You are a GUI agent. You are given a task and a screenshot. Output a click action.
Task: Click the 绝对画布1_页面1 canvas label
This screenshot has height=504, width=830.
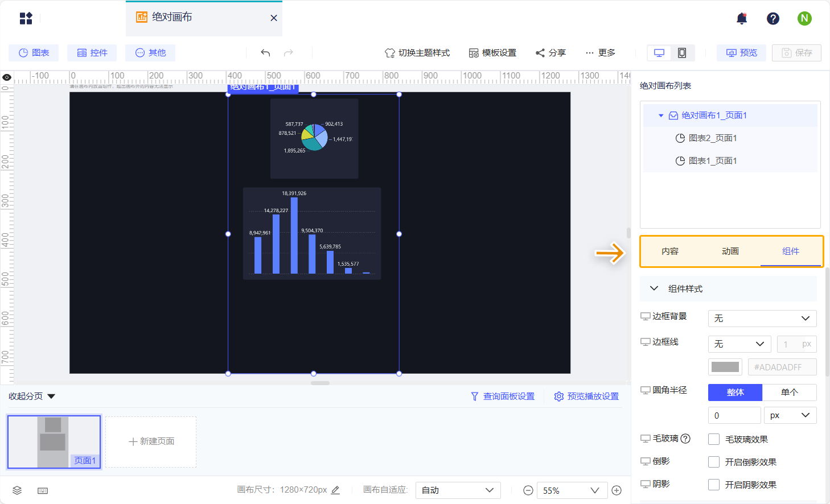coord(263,88)
